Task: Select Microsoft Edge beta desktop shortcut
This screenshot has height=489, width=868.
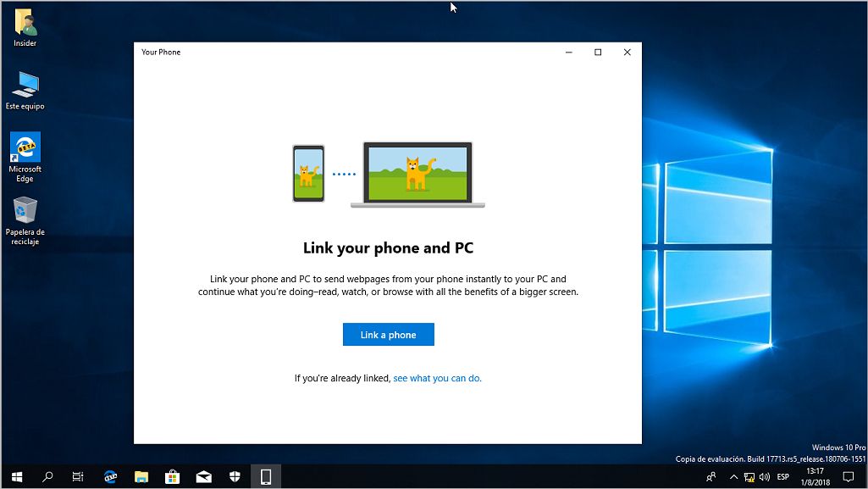Action: pos(25,158)
